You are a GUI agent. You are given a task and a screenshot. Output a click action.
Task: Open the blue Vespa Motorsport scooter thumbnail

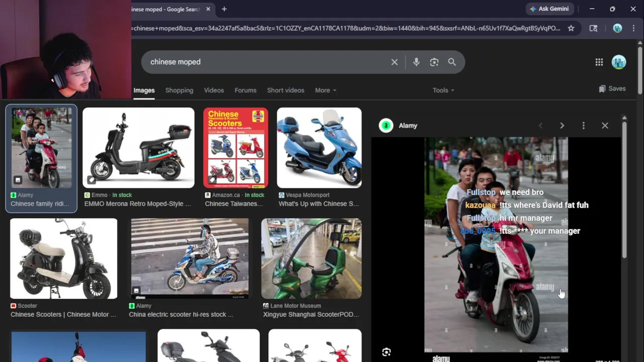(319, 147)
